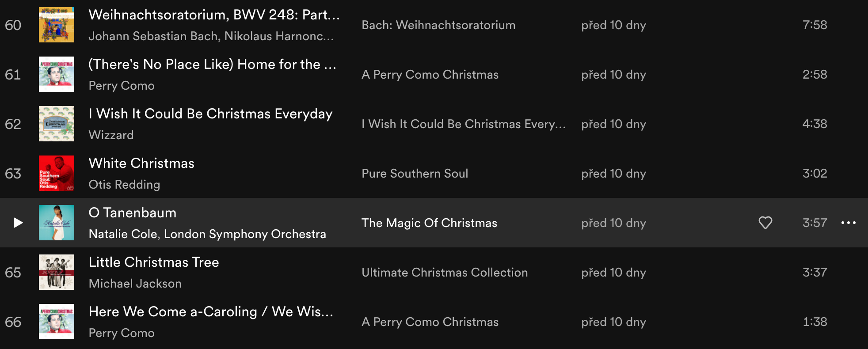Open Ultimate Christmas Collection album link

click(445, 273)
